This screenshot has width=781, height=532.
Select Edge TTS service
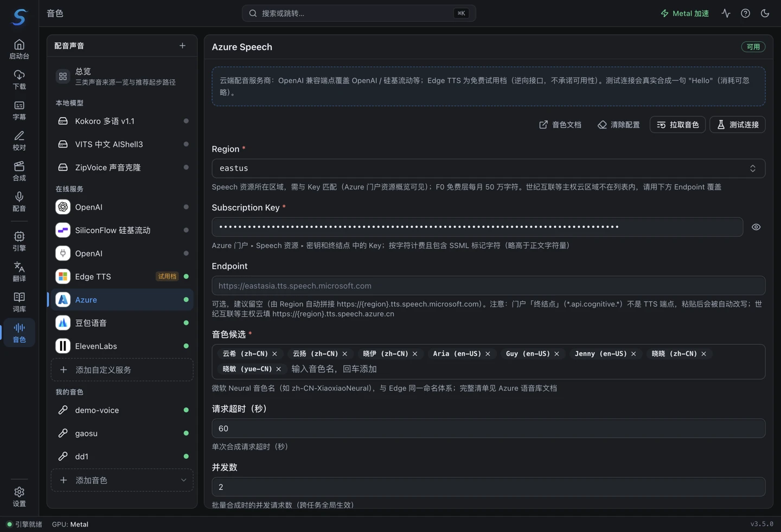pyautogui.click(x=122, y=277)
